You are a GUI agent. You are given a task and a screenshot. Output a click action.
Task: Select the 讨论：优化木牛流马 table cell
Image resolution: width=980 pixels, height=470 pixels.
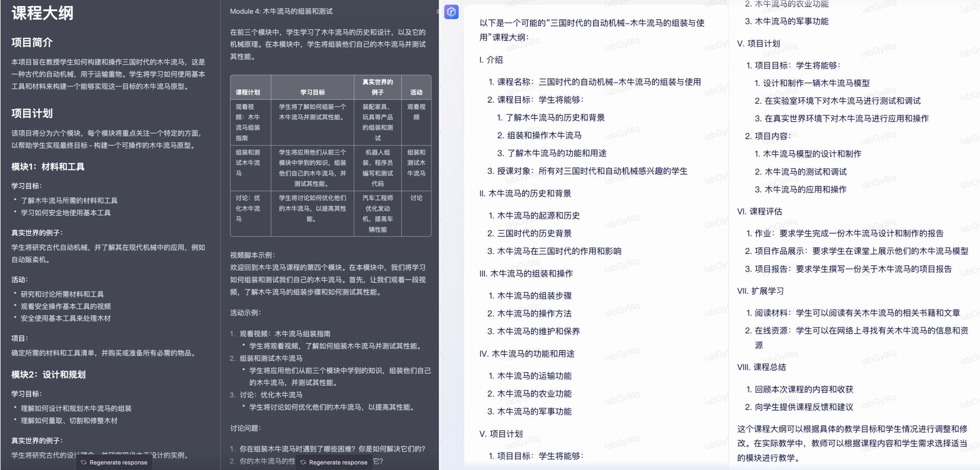pos(248,208)
